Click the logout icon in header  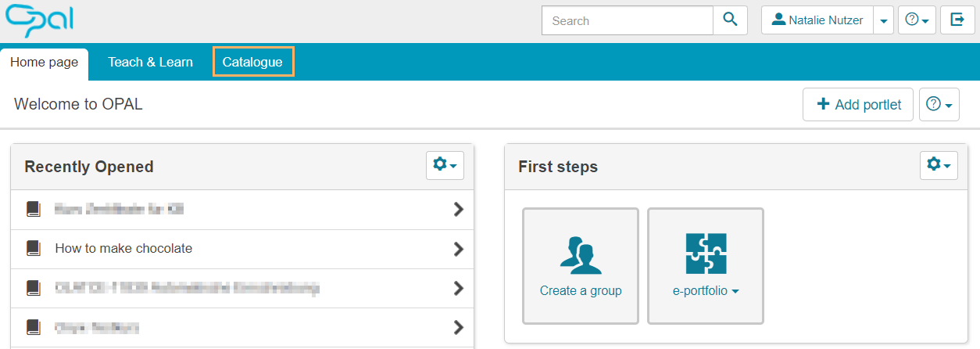[x=957, y=20]
